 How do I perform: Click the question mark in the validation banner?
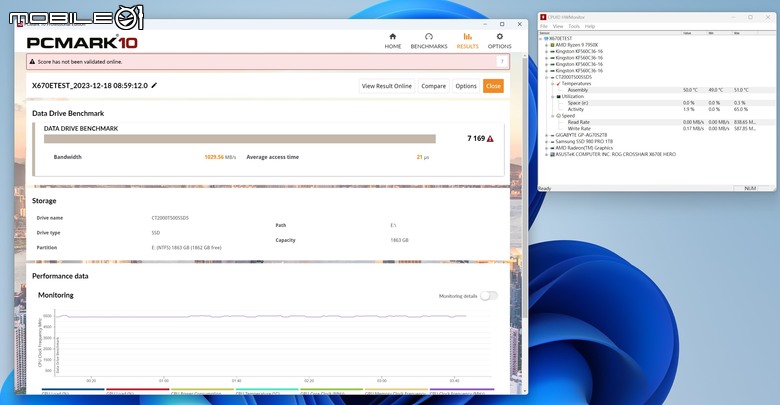point(502,61)
